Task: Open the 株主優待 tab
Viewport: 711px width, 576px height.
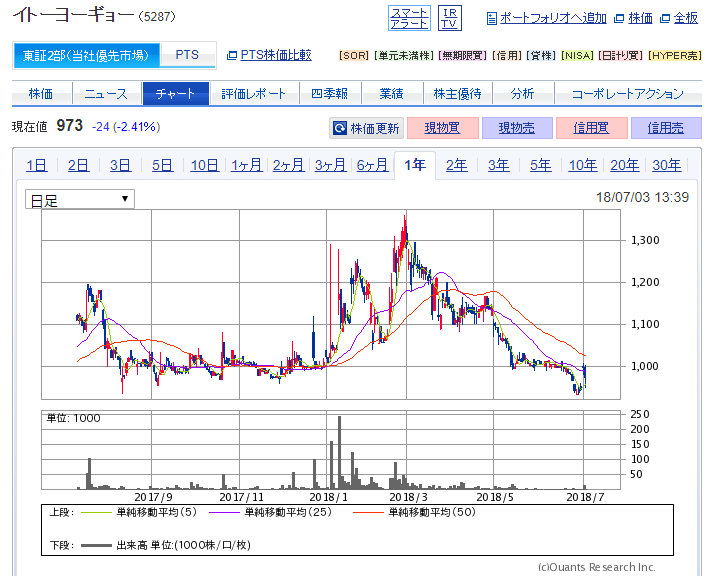Action: click(457, 93)
